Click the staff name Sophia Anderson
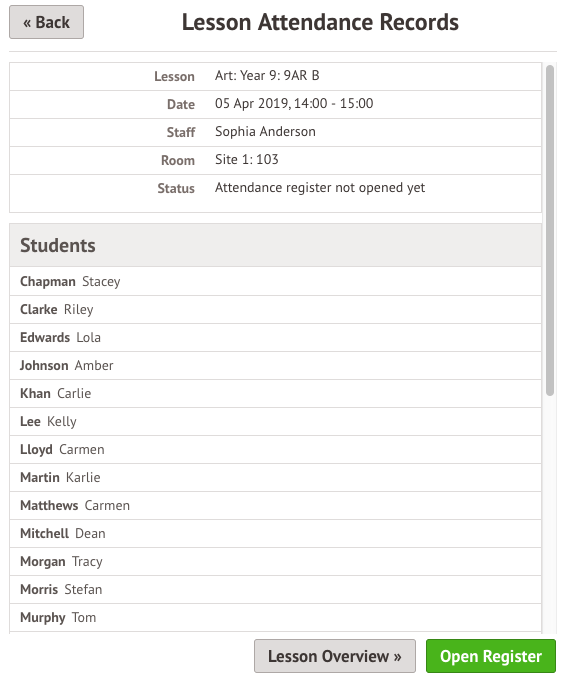Viewport: 570px width, 680px height. pyautogui.click(x=265, y=131)
